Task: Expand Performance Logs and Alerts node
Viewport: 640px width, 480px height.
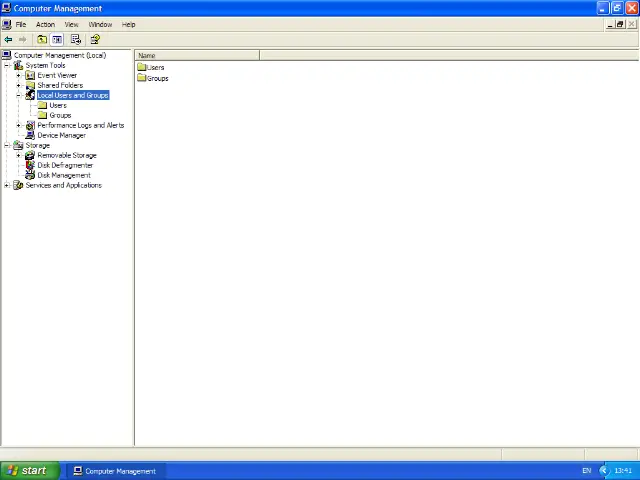Action: pyautogui.click(x=18, y=125)
